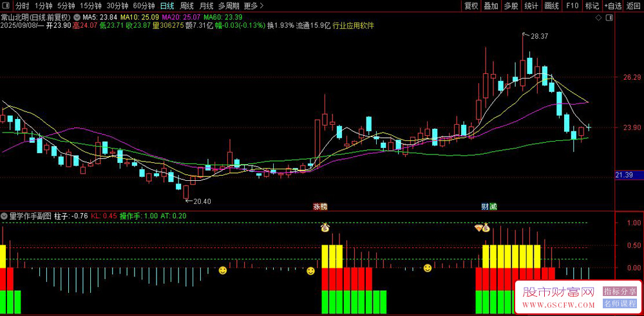The image size is (644, 316).
Task: Click the 返回 back button
Action: pyautogui.click(x=634, y=6)
